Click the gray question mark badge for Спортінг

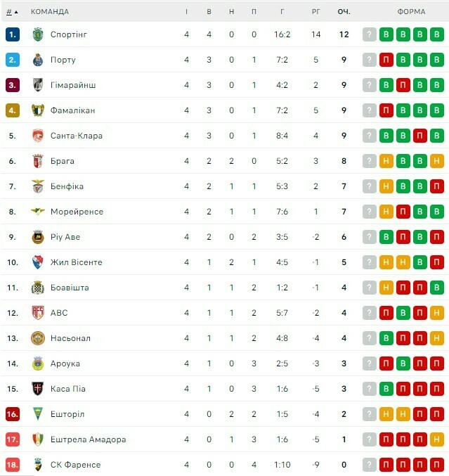[369, 34]
